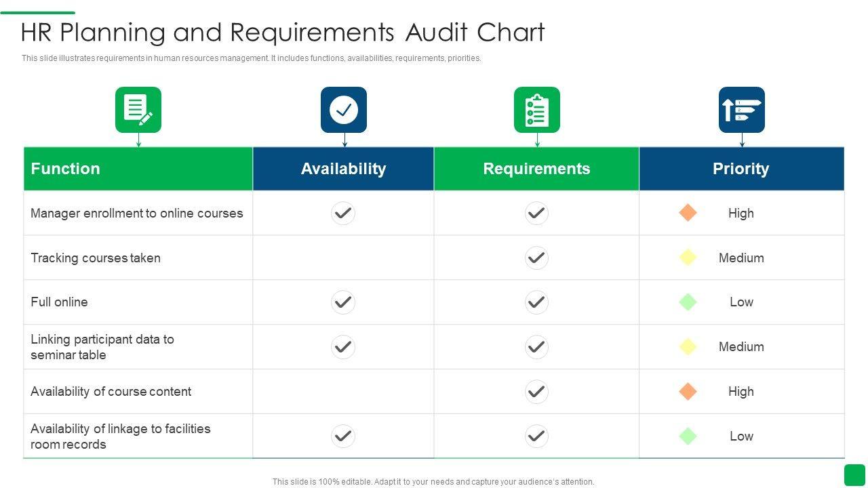The height and width of the screenshot is (488, 868).
Task: Click Availability checkmark for linkage to facilities row
Action: (x=343, y=436)
